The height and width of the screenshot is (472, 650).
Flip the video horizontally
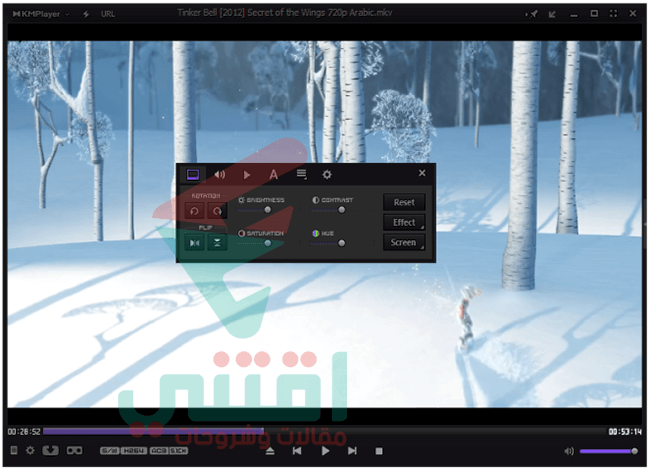194,243
